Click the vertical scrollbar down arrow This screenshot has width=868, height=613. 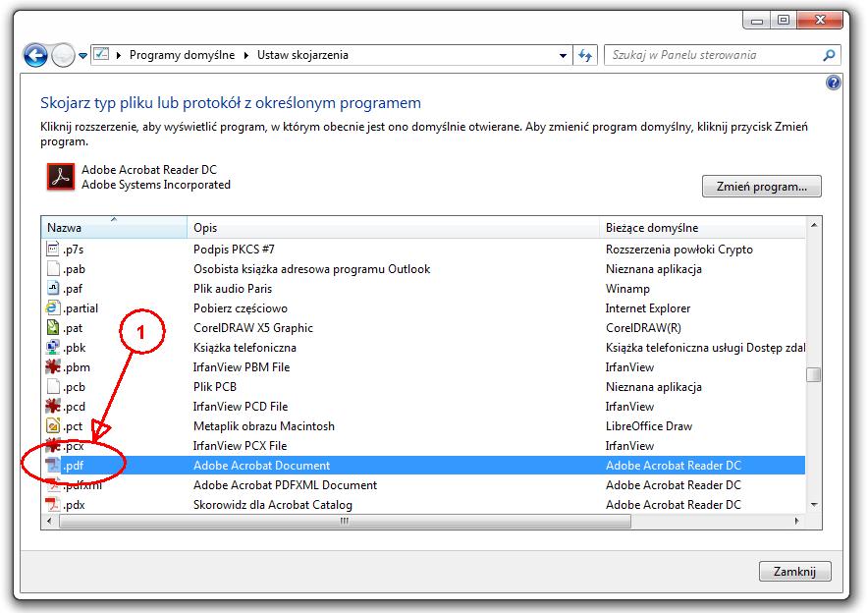814,505
